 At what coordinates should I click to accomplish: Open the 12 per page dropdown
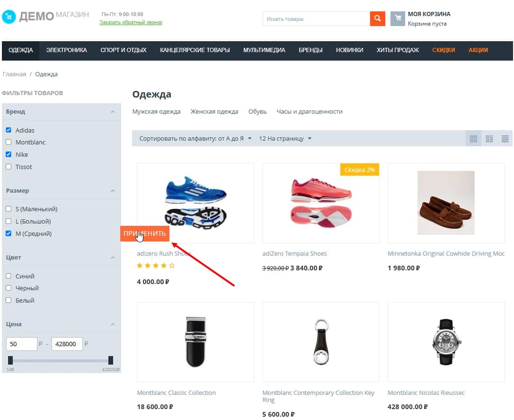285,139
